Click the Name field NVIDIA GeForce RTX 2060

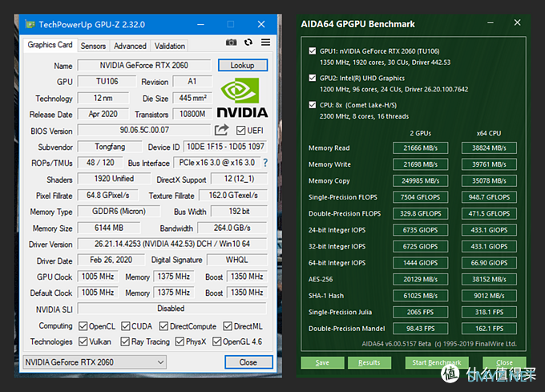pos(144,66)
